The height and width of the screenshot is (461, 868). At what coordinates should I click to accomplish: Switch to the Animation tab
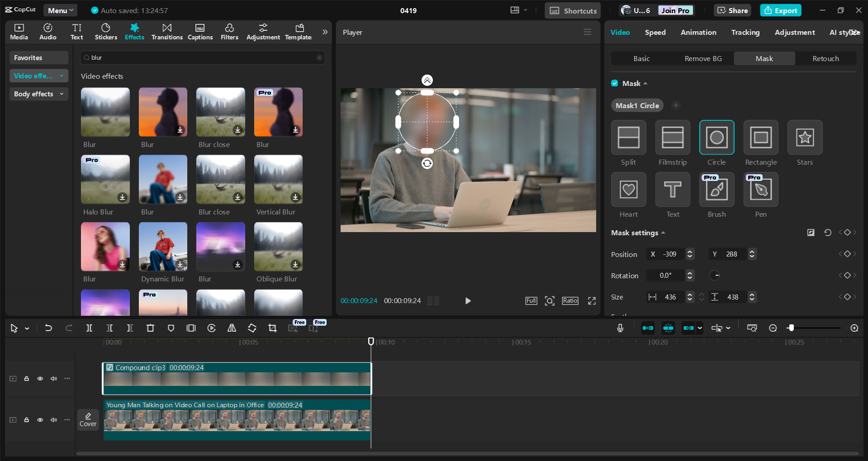pyautogui.click(x=698, y=33)
